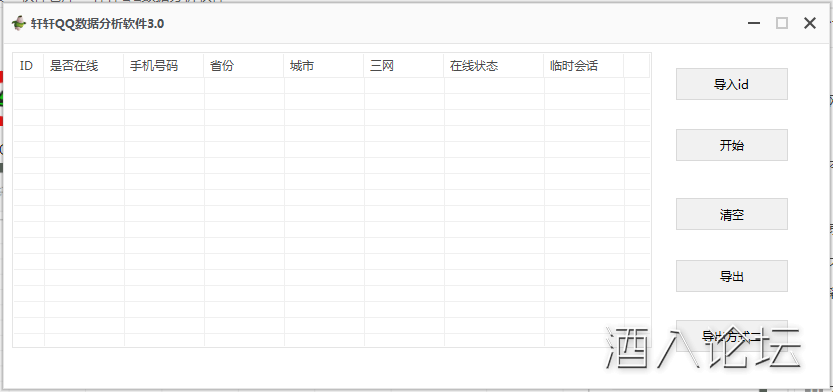Sort by the ID column header

coord(28,66)
